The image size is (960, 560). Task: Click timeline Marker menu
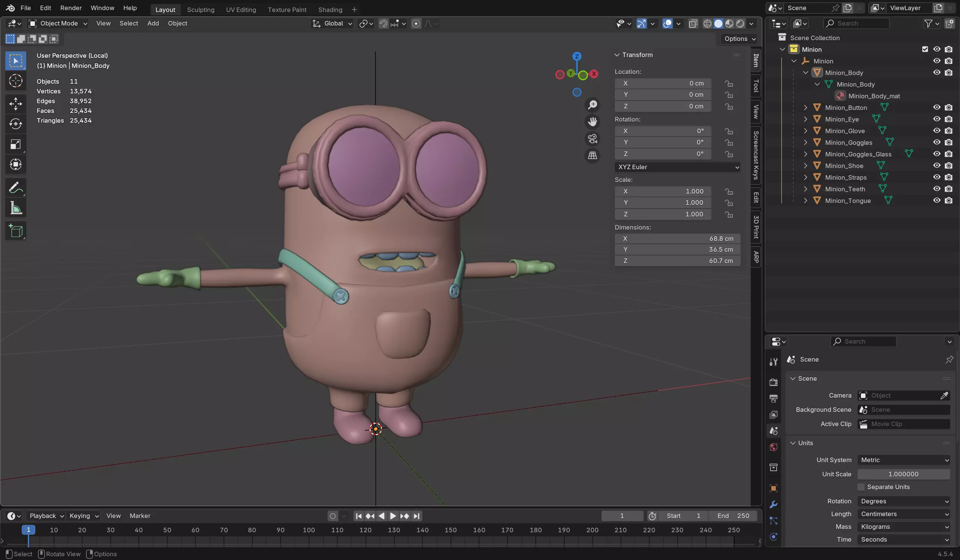(x=140, y=516)
